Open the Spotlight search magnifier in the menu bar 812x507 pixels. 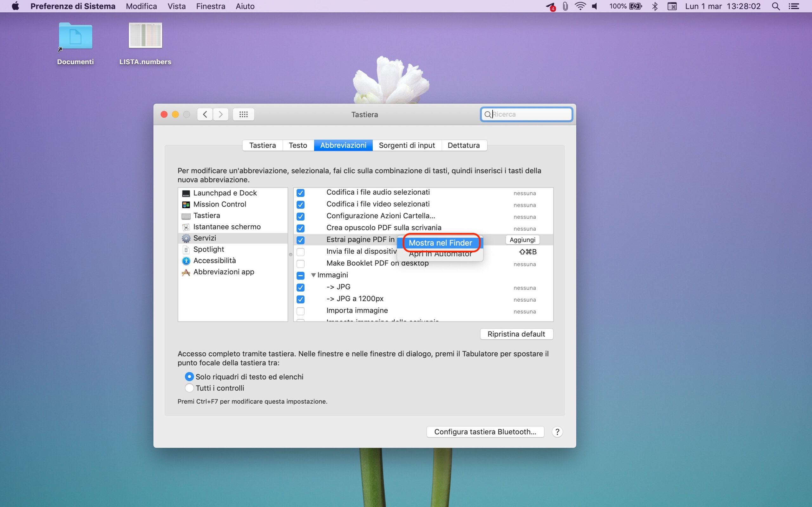(x=776, y=6)
